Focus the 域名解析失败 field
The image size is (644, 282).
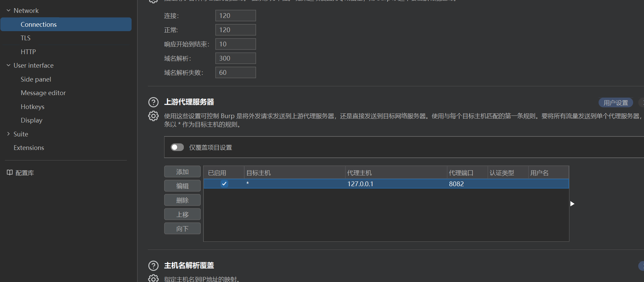pyautogui.click(x=236, y=72)
